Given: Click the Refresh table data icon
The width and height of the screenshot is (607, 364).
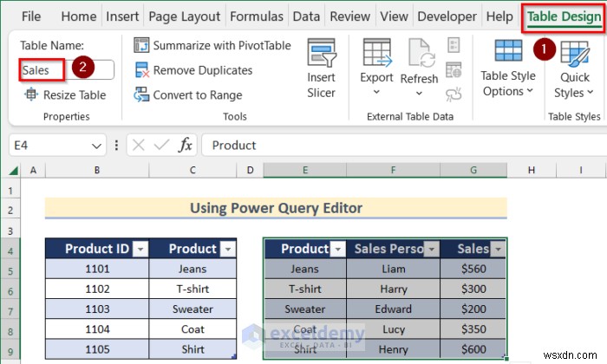Looking at the screenshot, I should click(x=421, y=54).
